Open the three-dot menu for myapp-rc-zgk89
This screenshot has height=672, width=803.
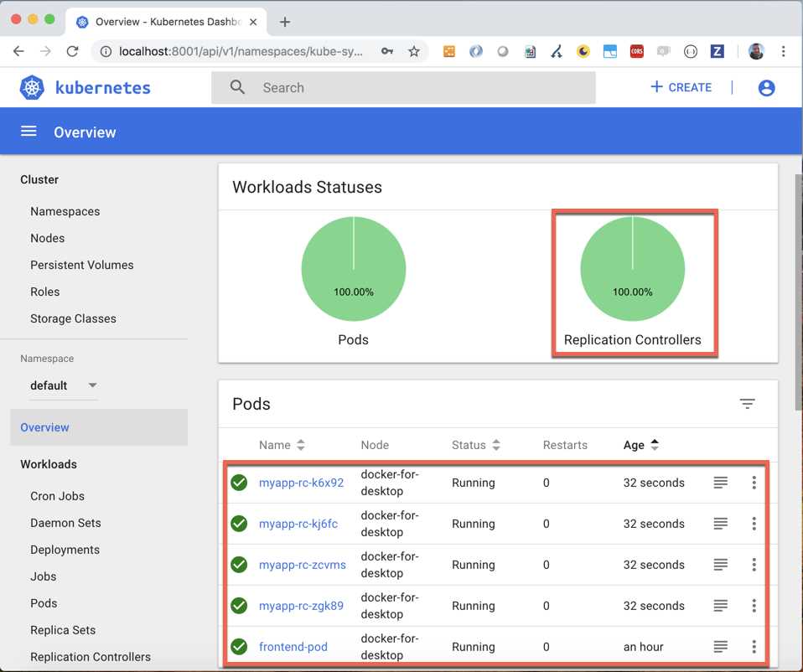point(754,605)
